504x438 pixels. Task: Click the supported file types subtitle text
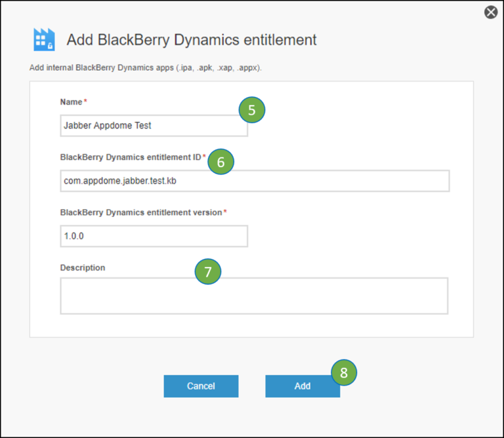[x=146, y=68]
